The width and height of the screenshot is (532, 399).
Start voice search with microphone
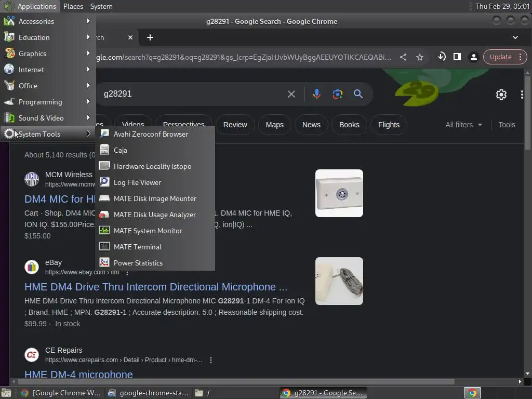click(x=316, y=94)
